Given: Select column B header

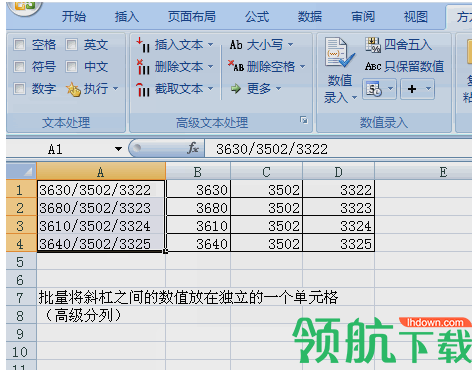Looking at the screenshot, I should (x=198, y=172).
